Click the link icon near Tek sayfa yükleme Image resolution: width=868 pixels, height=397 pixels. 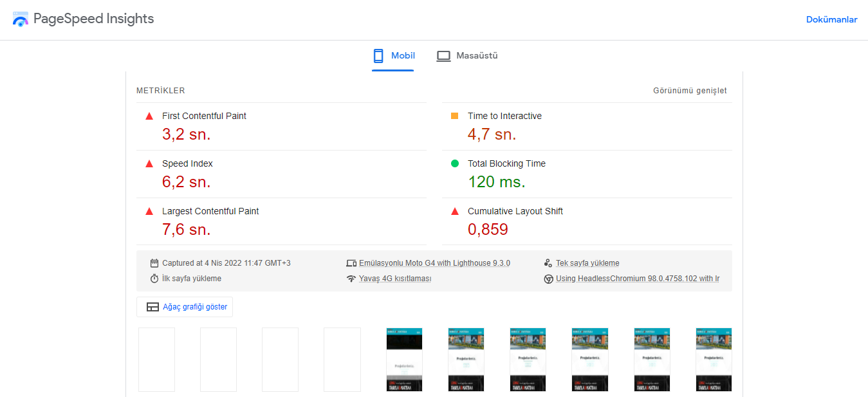549,263
